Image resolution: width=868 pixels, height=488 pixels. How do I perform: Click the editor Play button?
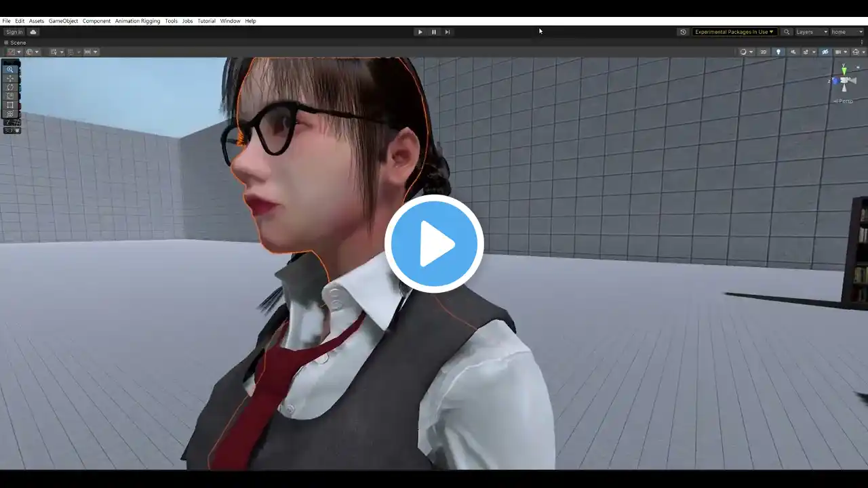[420, 32]
